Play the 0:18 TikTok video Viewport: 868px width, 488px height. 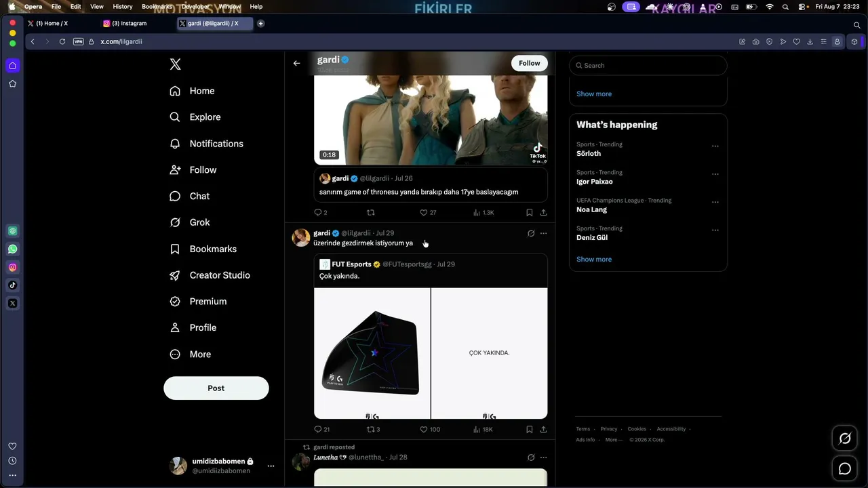(431, 120)
